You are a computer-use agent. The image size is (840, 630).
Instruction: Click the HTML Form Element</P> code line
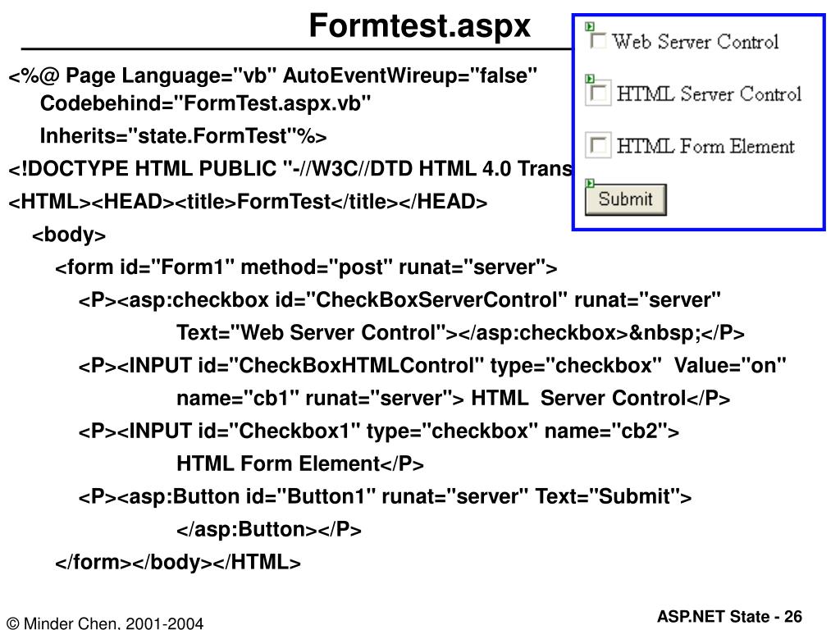coord(300,463)
